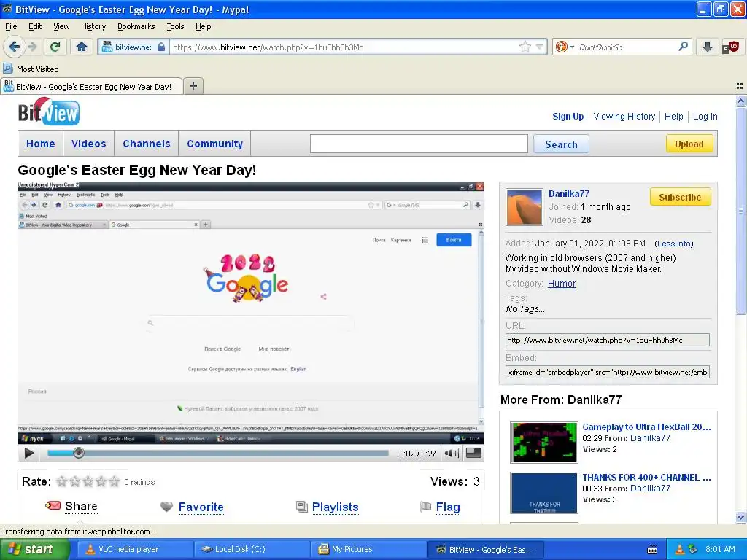Click the forward navigation arrow
The width and height of the screenshot is (747, 560).
32,47
